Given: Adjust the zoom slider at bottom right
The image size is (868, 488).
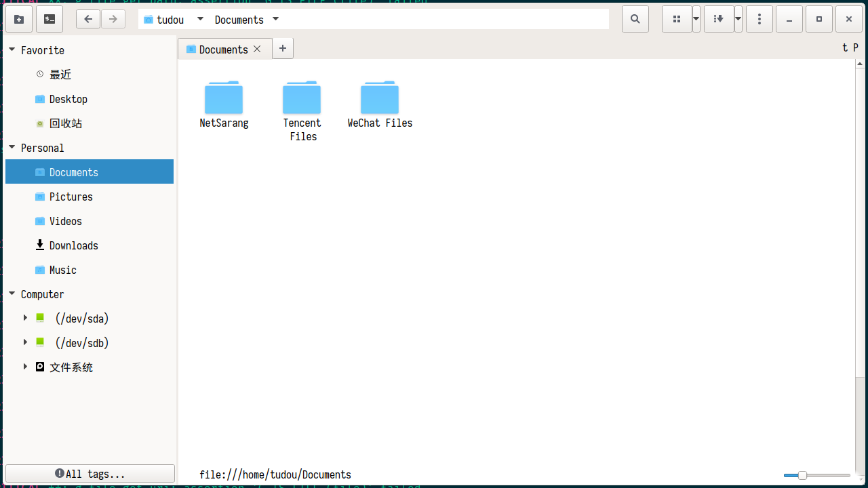Looking at the screenshot, I should coord(803,476).
